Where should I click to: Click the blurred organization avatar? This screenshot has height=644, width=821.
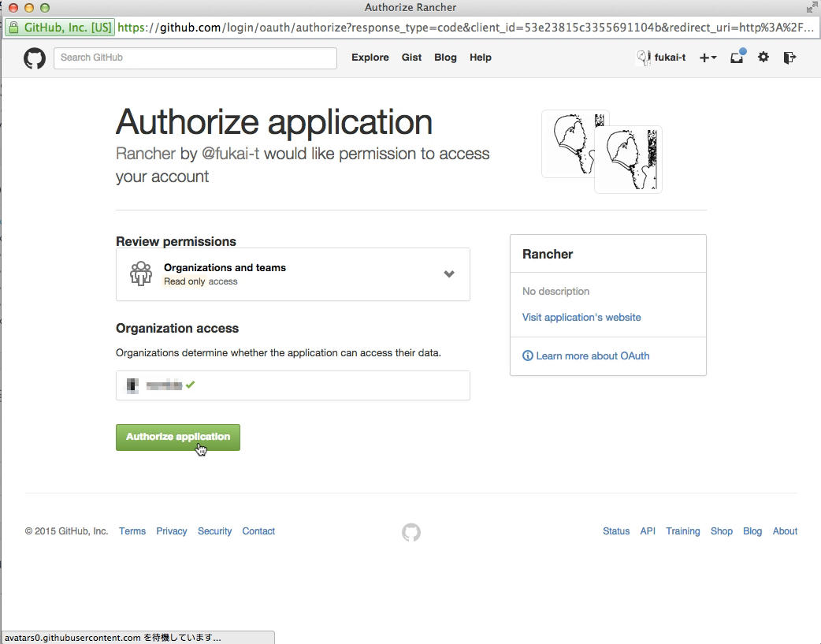click(x=132, y=385)
